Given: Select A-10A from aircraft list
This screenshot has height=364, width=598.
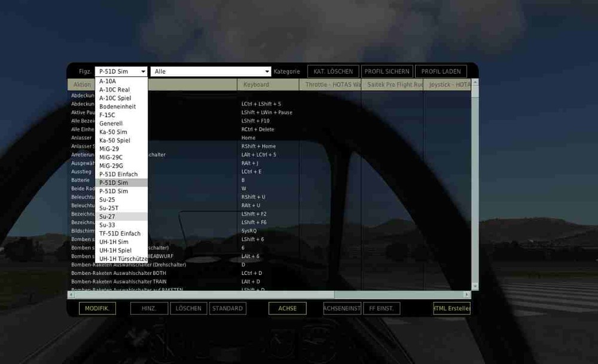Looking at the screenshot, I should [x=121, y=81].
